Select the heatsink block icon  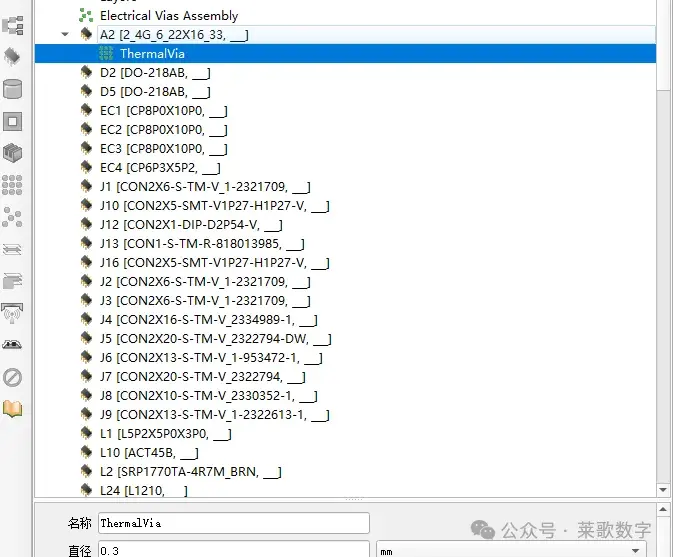click(x=12, y=153)
